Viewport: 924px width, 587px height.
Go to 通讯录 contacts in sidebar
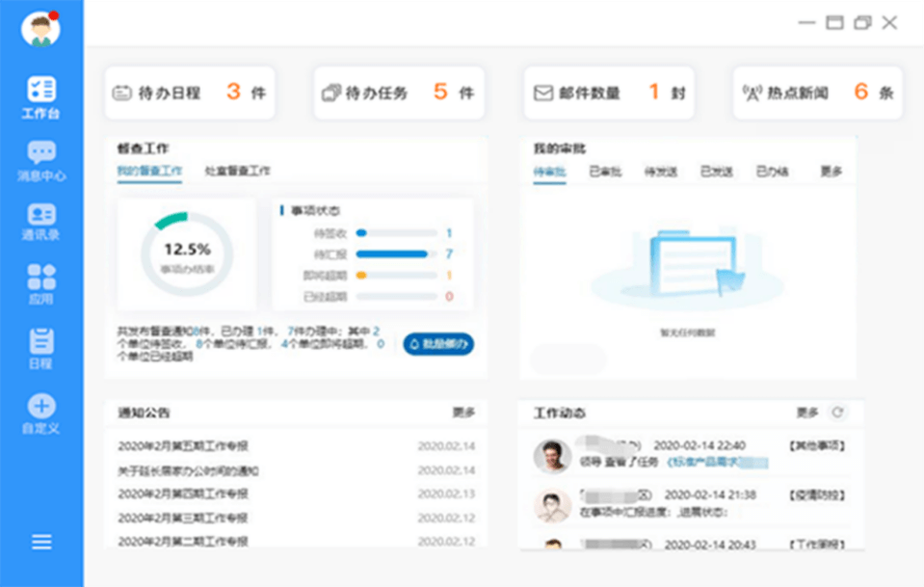(x=41, y=214)
